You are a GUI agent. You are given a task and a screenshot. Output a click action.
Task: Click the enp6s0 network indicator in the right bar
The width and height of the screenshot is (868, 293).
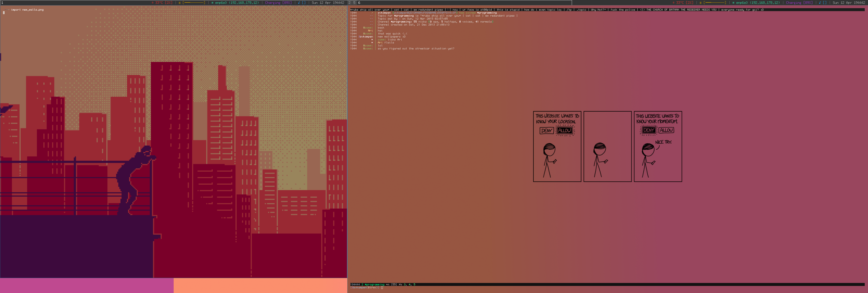(756, 3)
